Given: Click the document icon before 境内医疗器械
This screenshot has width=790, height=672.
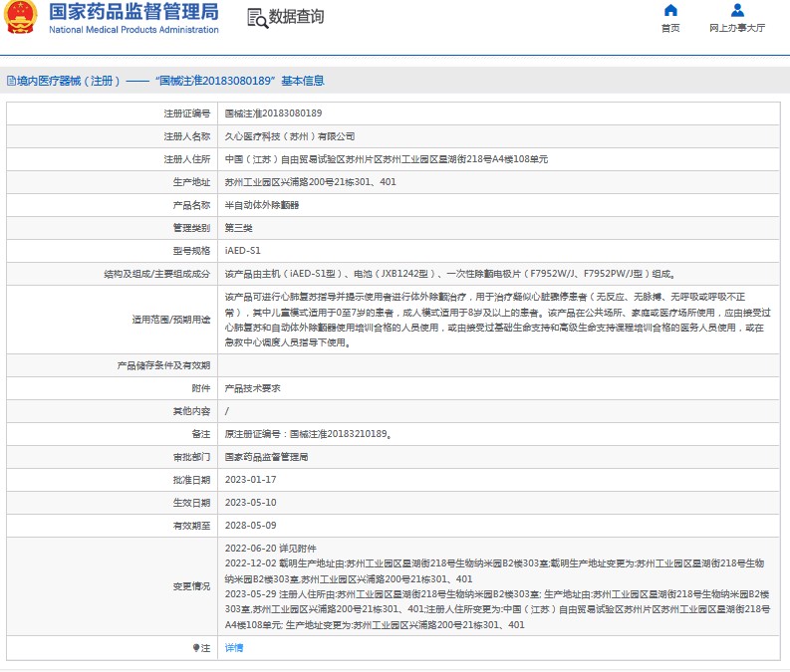Looking at the screenshot, I should pos(11,81).
